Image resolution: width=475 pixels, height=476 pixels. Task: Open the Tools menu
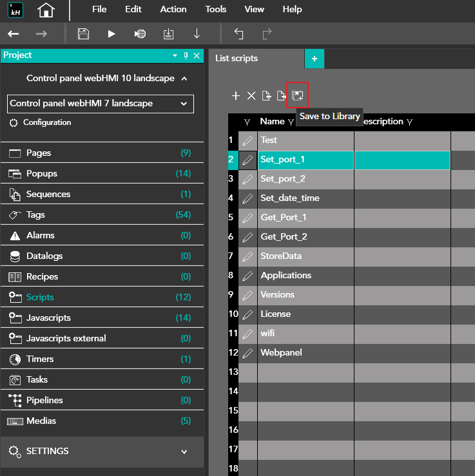215,10
